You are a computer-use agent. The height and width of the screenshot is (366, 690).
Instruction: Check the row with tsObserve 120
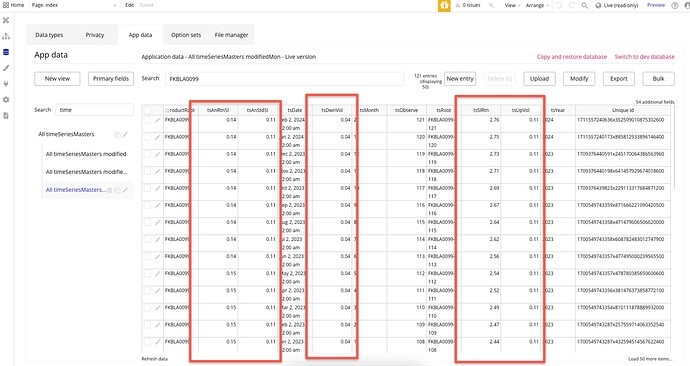[x=147, y=137]
